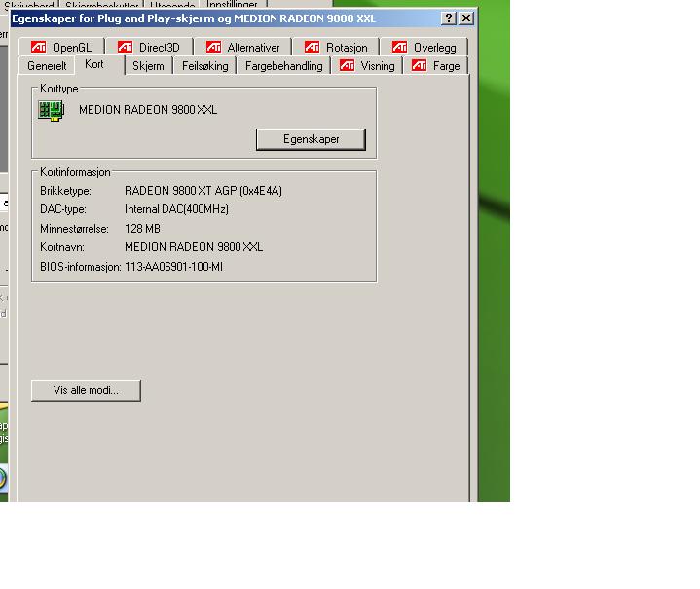Click the Kortnavn label
Viewport: 700px width, 589px height.
[62, 247]
